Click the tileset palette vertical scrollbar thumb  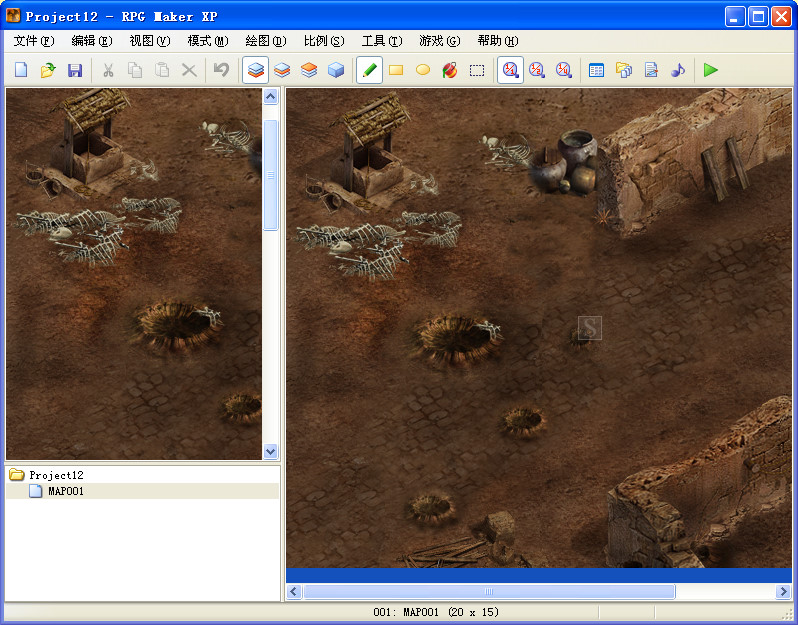tap(271, 175)
